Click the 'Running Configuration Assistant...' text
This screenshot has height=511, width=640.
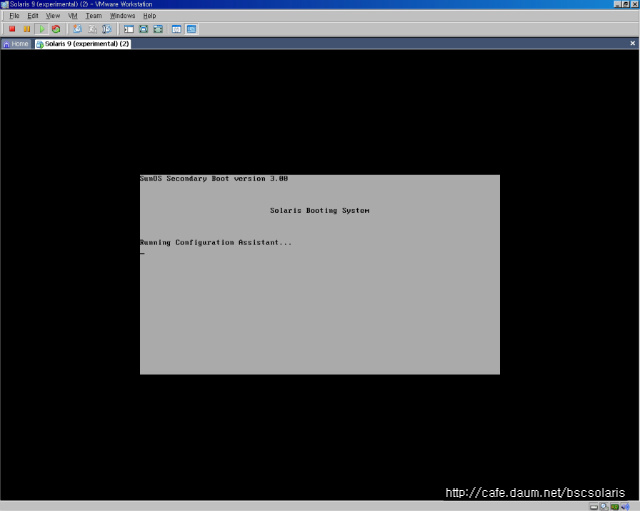pyautogui.click(x=216, y=242)
